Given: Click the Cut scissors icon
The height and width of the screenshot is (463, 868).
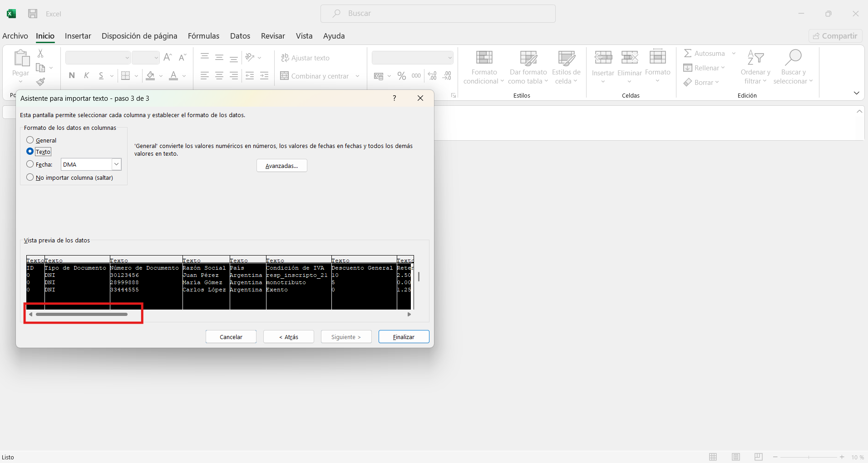Looking at the screenshot, I should click(x=40, y=54).
